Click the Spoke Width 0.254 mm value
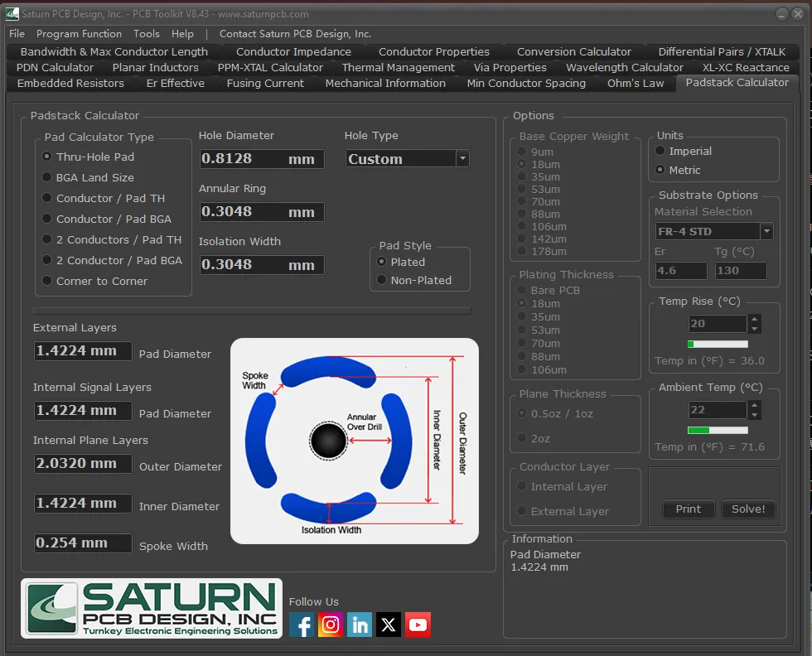Screen dimensions: 812x656 pos(83,543)
